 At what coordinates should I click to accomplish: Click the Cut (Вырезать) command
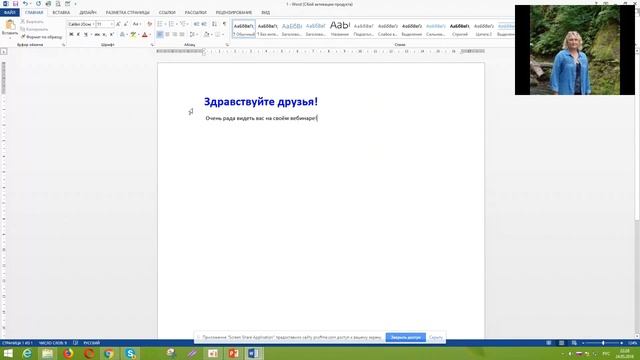32,22
